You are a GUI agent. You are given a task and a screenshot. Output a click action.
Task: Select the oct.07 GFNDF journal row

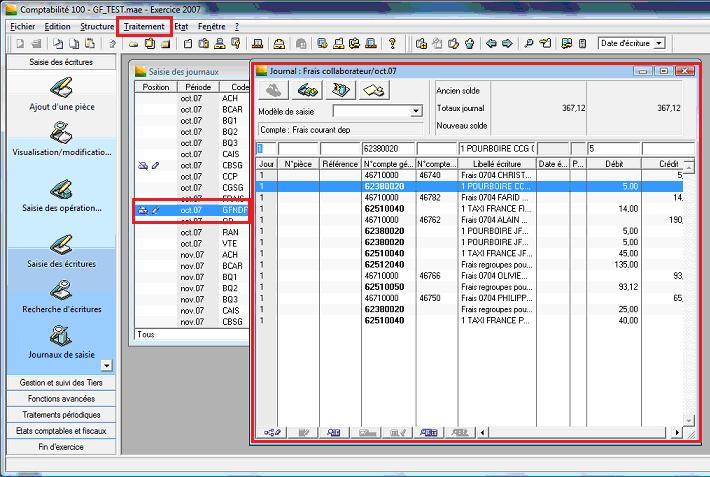[x=190, y=210]
